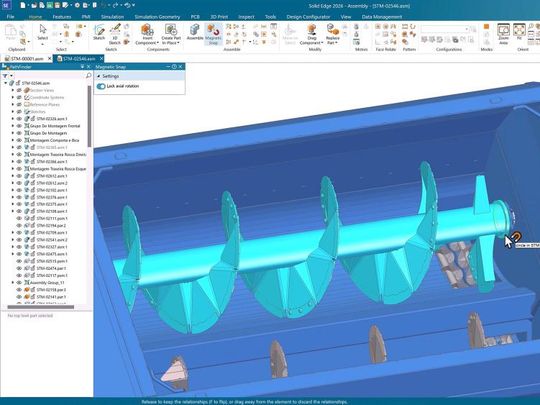
Task: Show the hidden Section Views node
Action: (19, 90)
